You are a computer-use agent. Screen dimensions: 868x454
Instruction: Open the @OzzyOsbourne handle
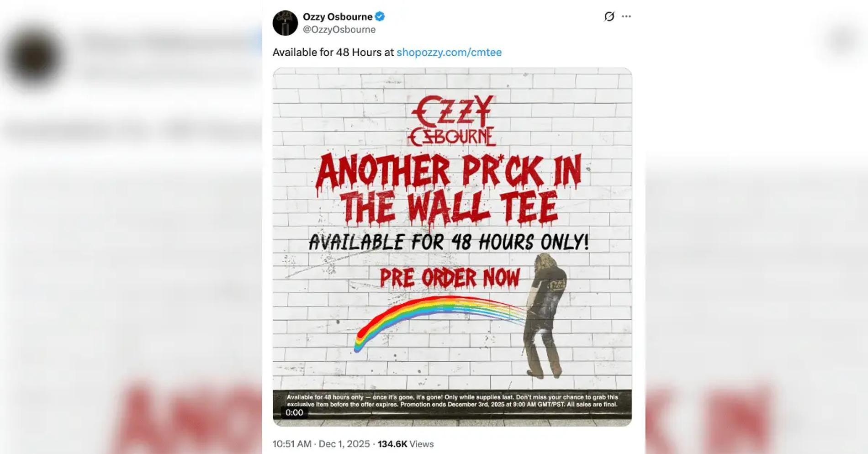pos(339,30)
